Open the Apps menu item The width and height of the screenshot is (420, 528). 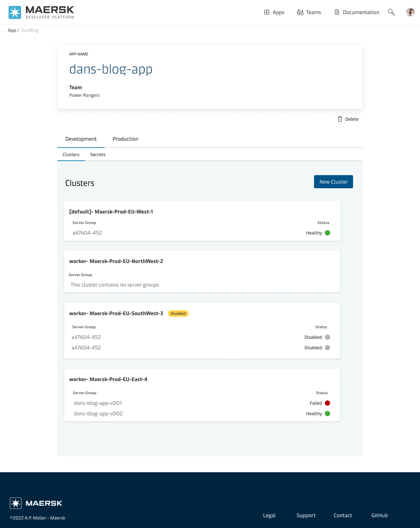click(x=274, y=12)
